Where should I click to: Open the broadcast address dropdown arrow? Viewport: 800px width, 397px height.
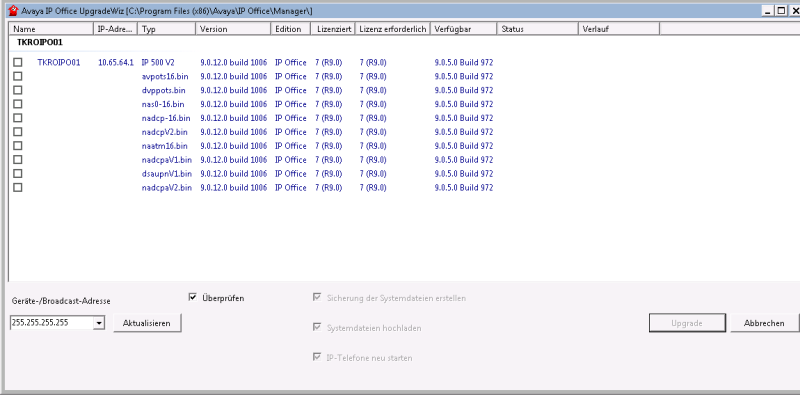click(x=99, y=323)
